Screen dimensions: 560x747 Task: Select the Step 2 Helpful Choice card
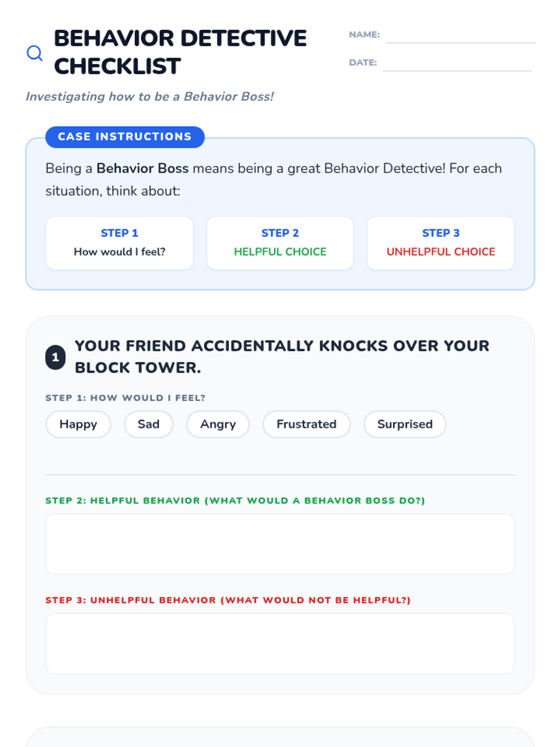coord(280,243)
